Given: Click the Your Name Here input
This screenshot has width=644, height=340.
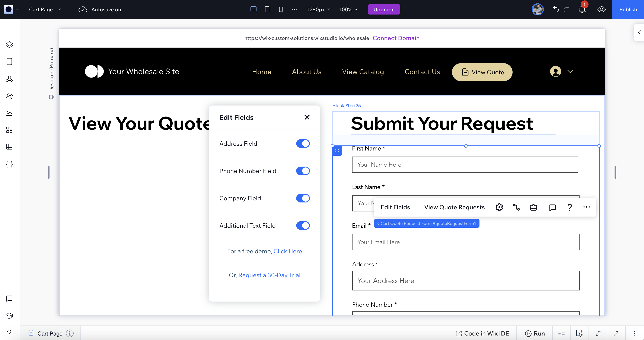Looking at the screenshot, I should (x=465, y=165).
